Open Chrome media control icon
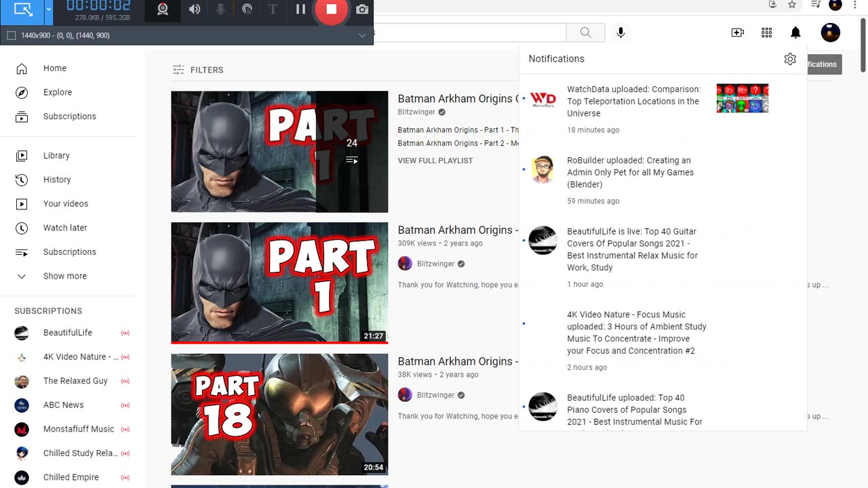 [816, 5]
